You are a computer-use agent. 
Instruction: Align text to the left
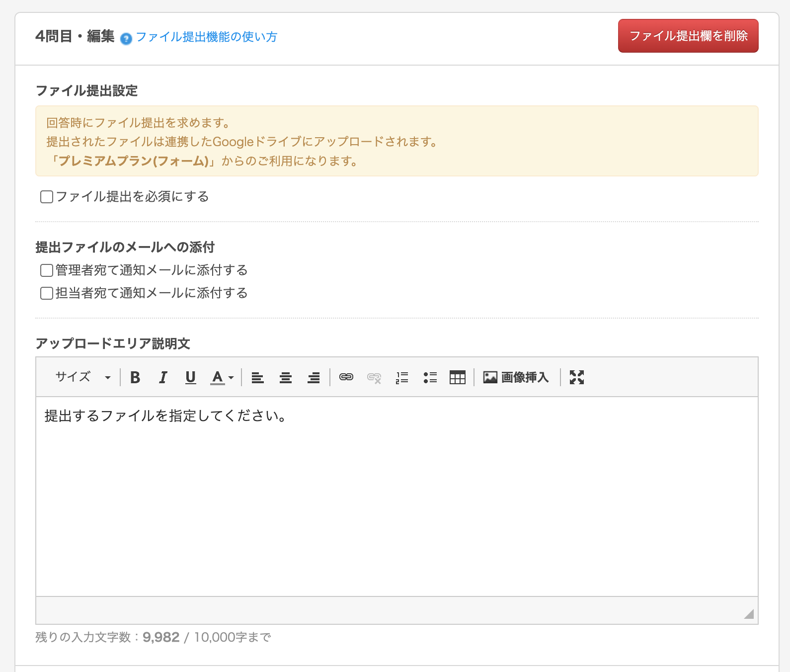(257, 378)
